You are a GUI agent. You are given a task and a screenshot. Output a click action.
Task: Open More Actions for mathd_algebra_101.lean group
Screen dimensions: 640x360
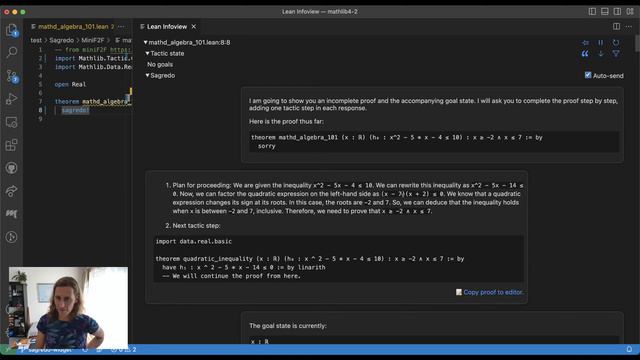coord(121,27)
